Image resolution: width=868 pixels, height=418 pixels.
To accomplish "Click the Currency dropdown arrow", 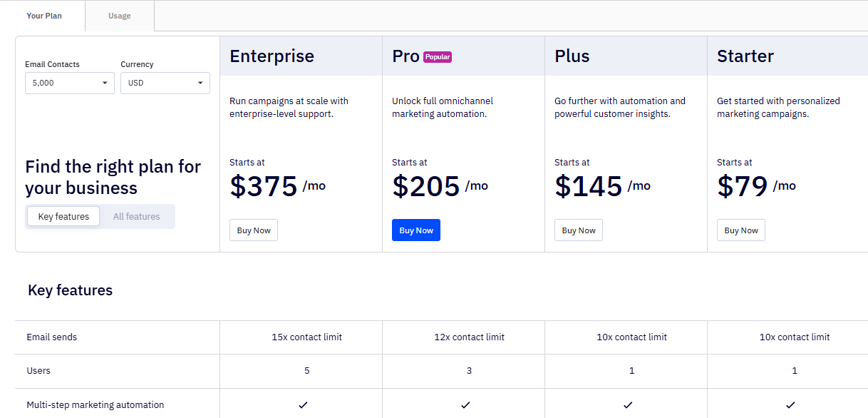I will coord(200,83).
